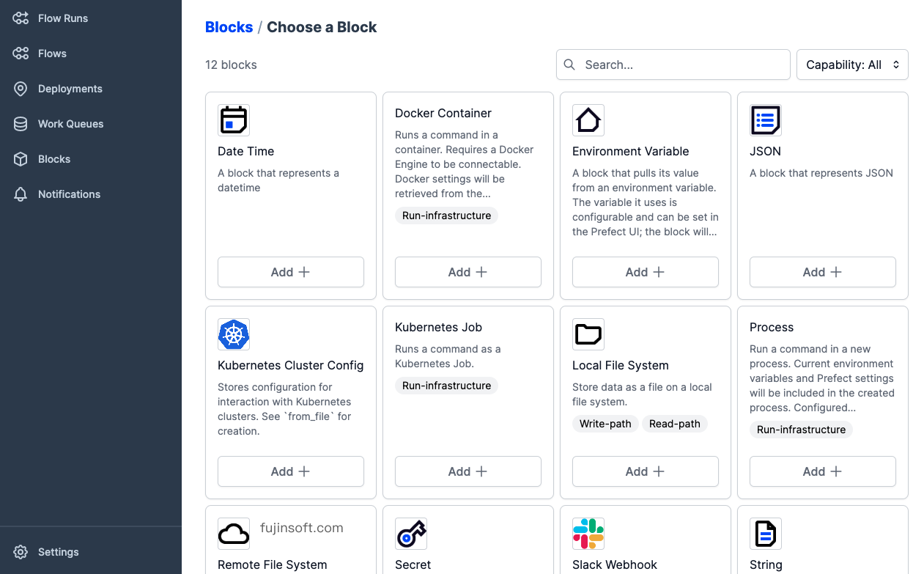
Task: Click the Secret block key icon
Action: (411, 534)
